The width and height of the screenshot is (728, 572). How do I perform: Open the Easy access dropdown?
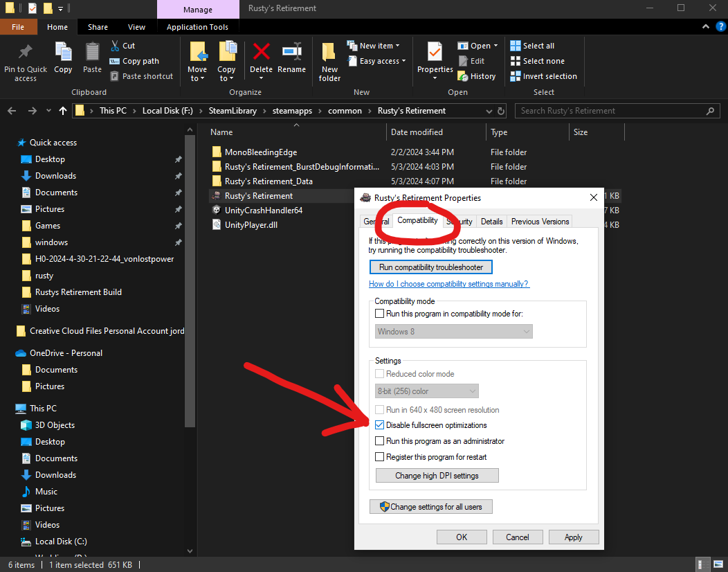click(403, 61)
